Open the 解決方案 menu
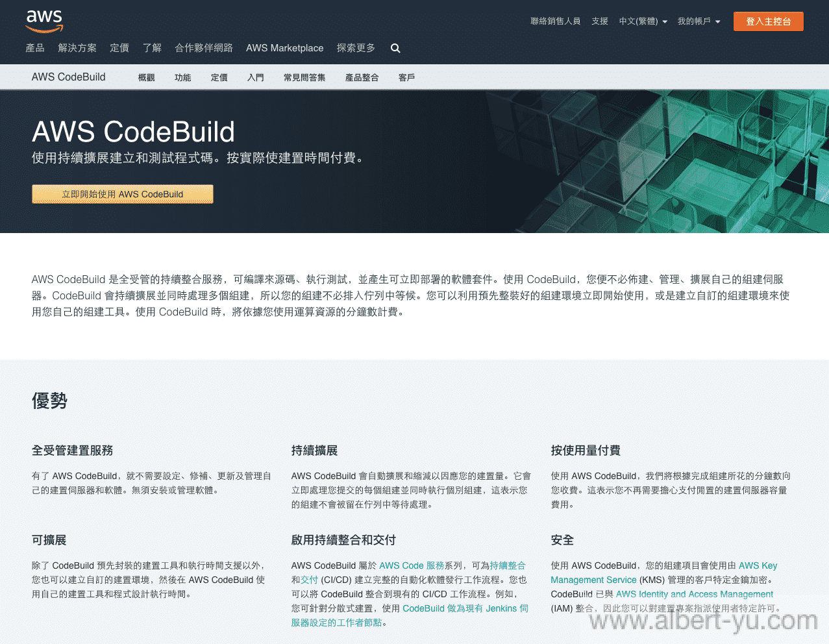The image size is (829, 644). tap(77, 48)
